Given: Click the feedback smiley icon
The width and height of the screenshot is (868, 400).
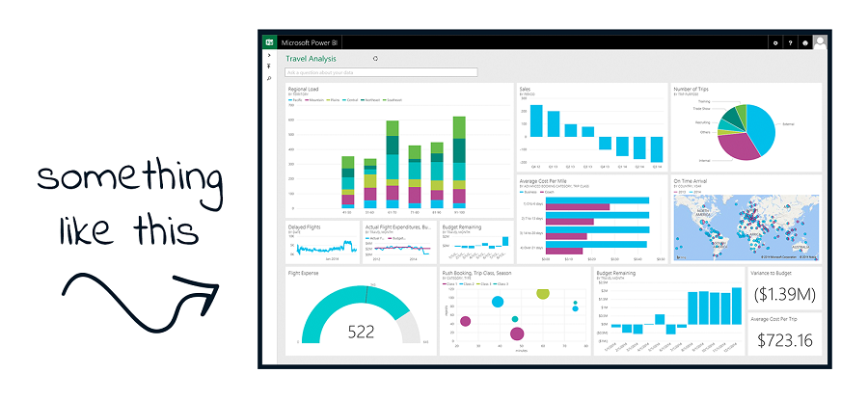Looking at the screenshot, I should [805, 43].
